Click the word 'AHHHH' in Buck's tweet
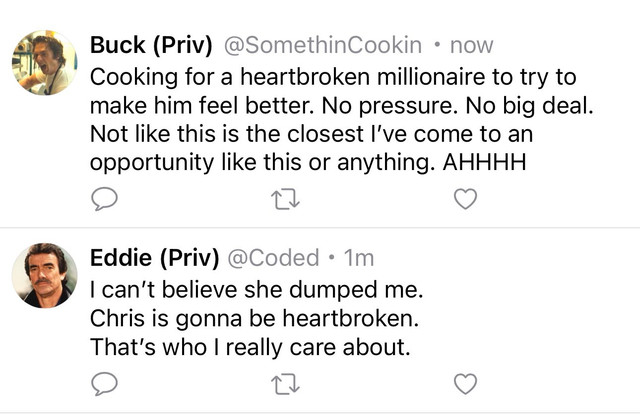Viewport: 640px width, 414px height. click(484, 162)
